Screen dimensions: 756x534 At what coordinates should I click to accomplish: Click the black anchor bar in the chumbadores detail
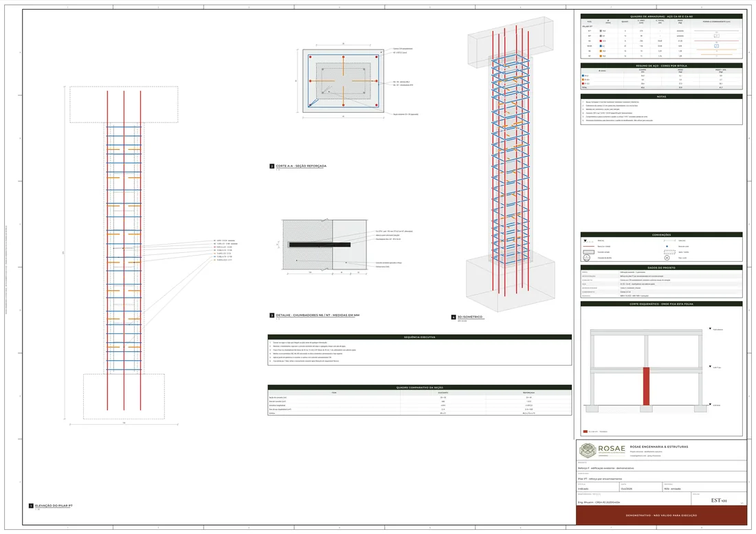point(320,245)
